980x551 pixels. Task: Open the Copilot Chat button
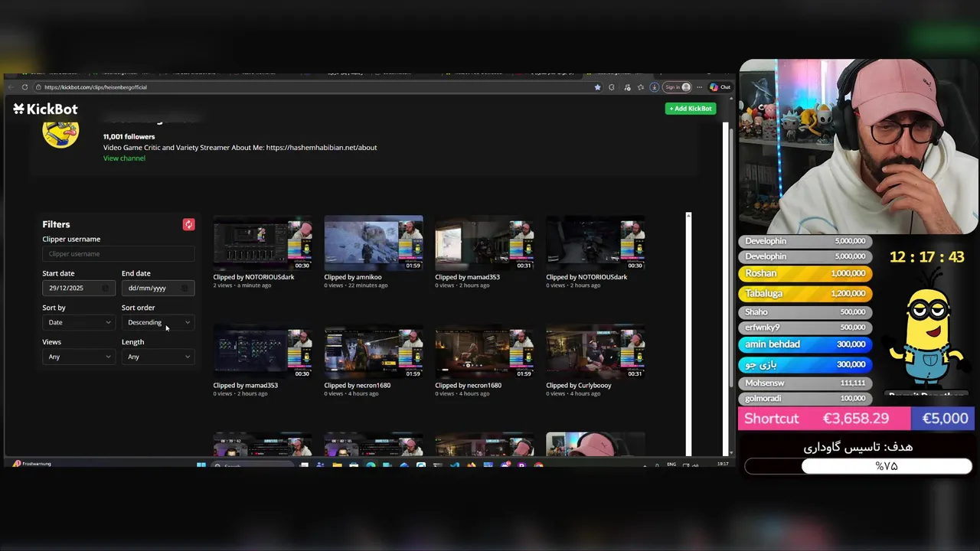(x=720, y=87)
